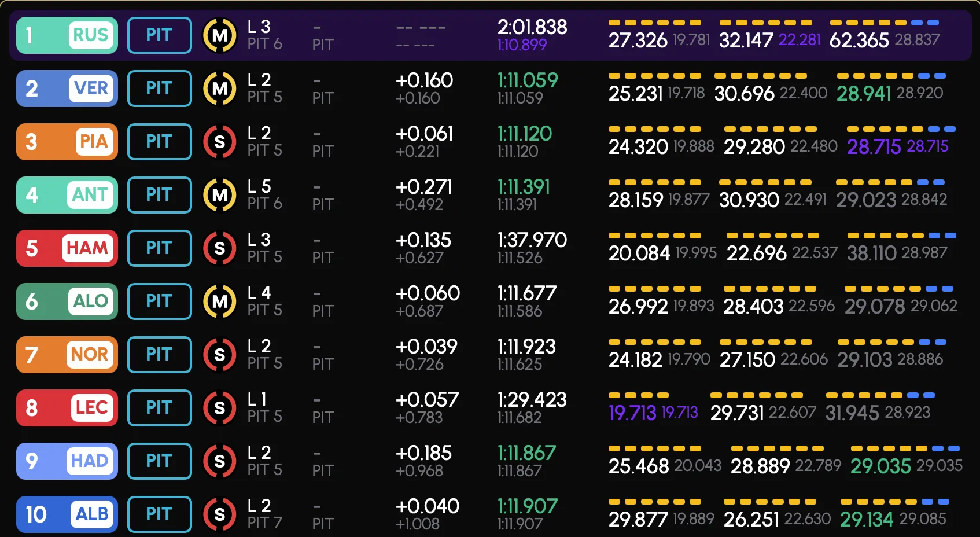Click Russell's 2:01.838 last lap time
This screenshot has width=980, height=537.
pos(532,27)
